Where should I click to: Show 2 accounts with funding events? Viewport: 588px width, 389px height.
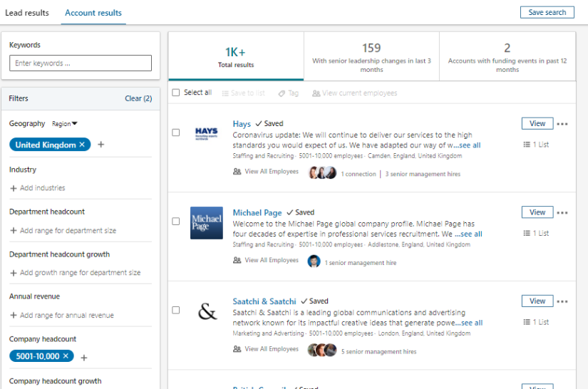coord(507,56)
